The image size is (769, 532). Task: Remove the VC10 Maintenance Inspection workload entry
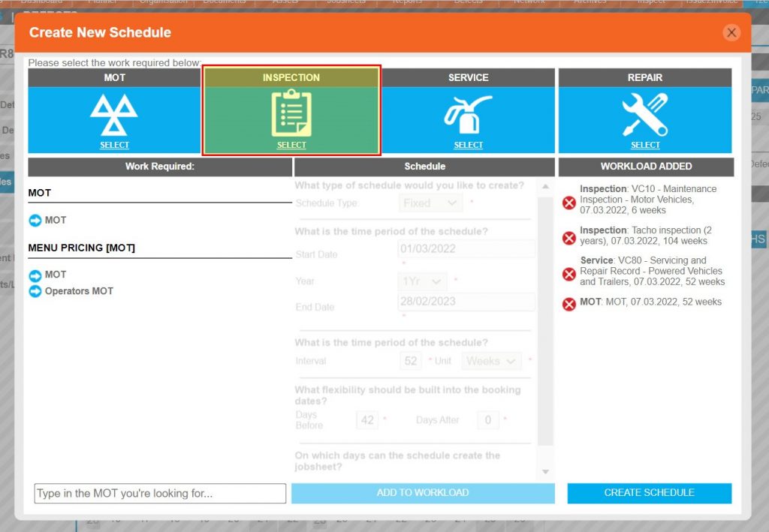click(568, 203)
